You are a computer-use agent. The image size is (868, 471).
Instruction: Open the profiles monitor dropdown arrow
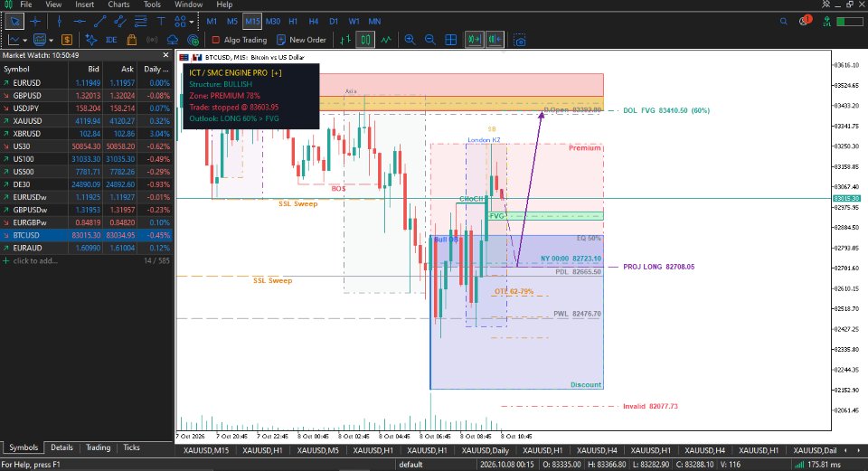pyautogui.click(x=51, y=41)
